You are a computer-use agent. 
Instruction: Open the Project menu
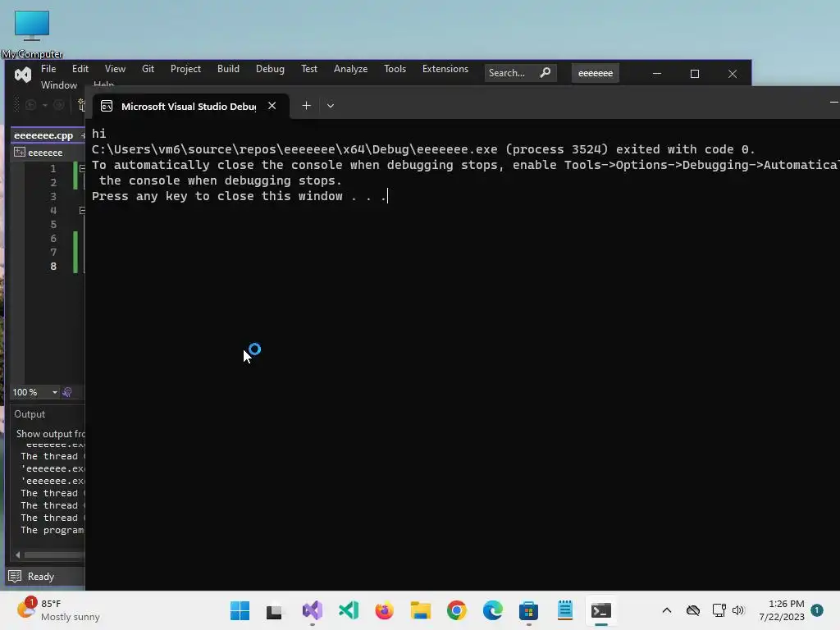pos(185,69)
